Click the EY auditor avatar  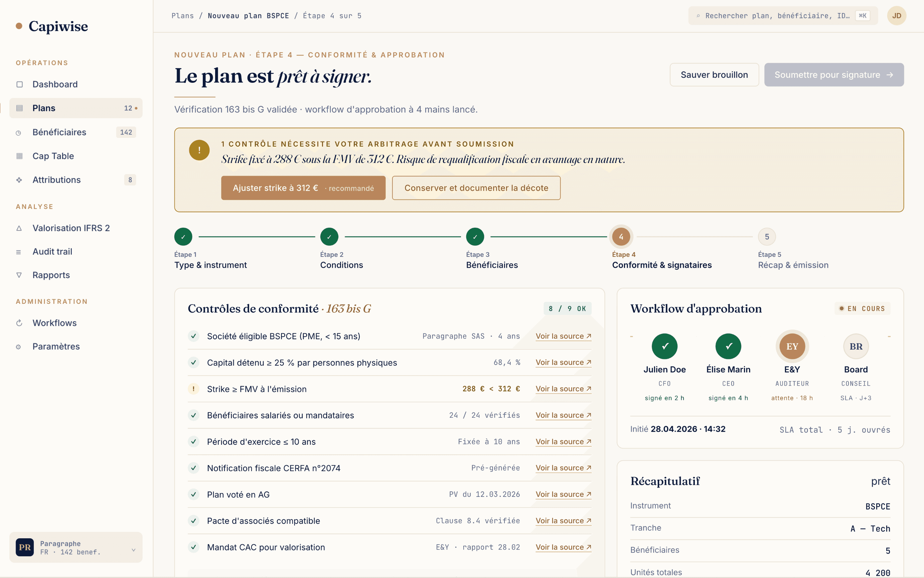[792, 346]
